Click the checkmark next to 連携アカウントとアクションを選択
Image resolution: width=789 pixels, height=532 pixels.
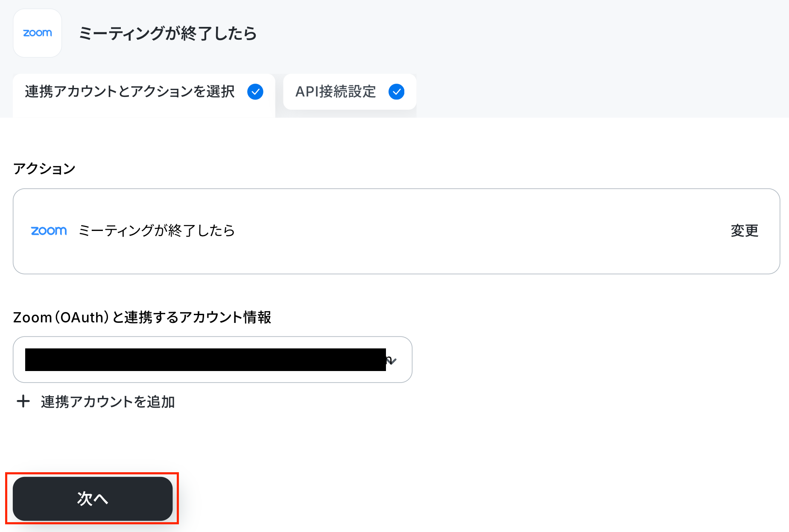pos(255,92)
